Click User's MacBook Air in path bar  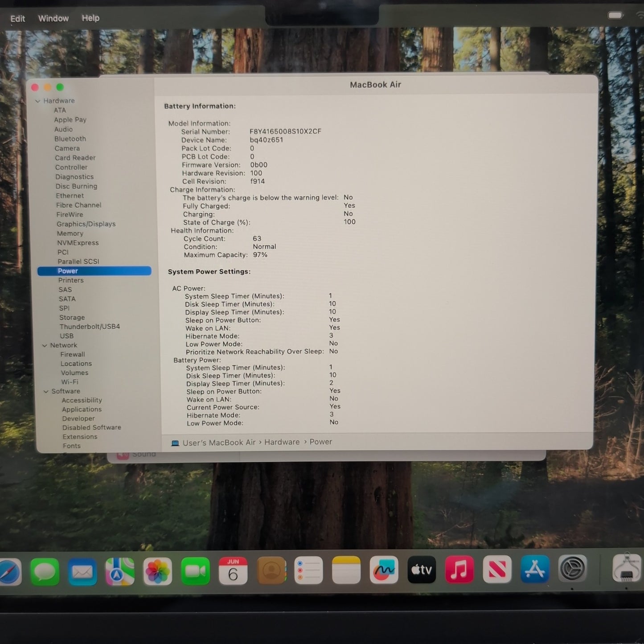click(219, 443)
